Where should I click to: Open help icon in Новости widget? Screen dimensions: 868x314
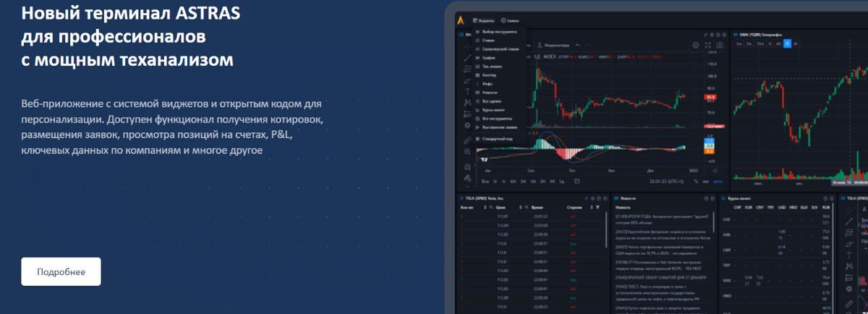(706, 198)
